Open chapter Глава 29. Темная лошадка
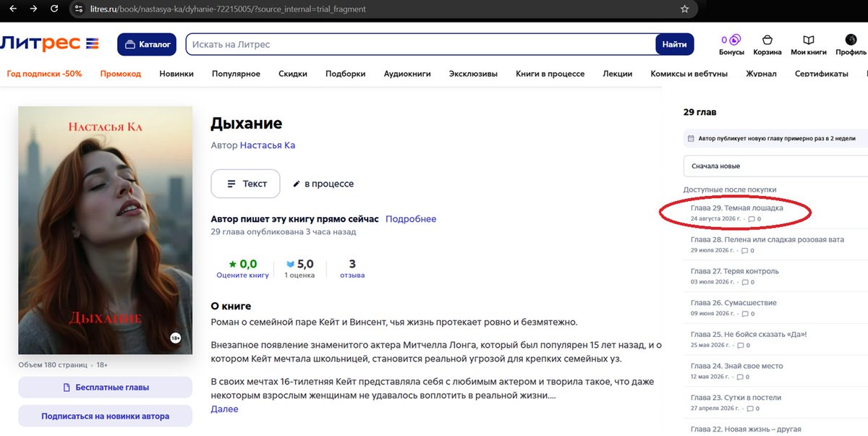Image resolution: width=868 pixels, height=436 pixels. click(x=736, y=208)
